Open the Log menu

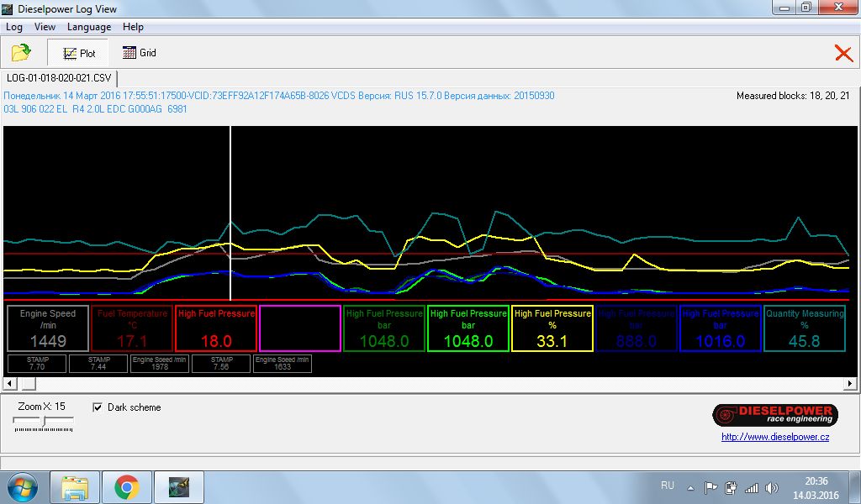tap(14, 27)
